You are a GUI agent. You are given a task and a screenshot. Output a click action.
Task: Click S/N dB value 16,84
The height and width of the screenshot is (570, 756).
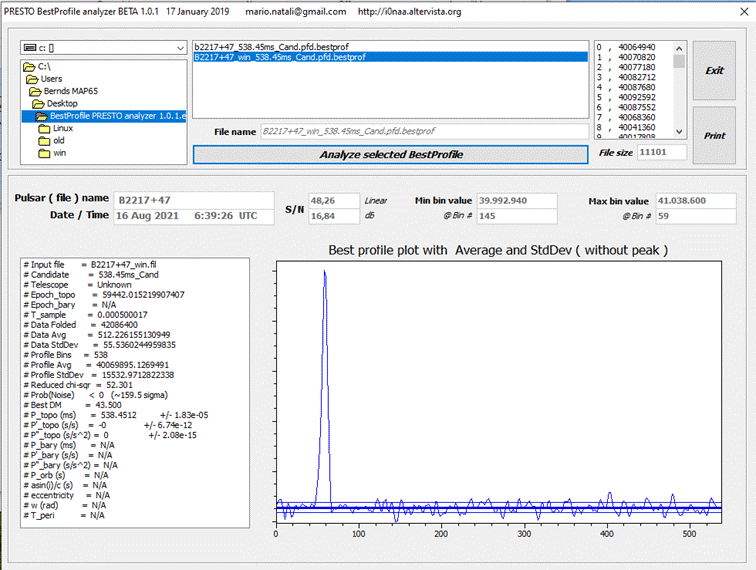(334, 216)
